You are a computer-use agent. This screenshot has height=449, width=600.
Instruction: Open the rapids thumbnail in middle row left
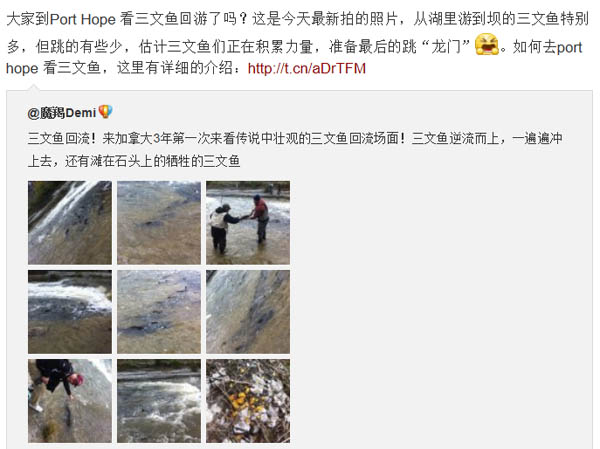click(70, 312)
